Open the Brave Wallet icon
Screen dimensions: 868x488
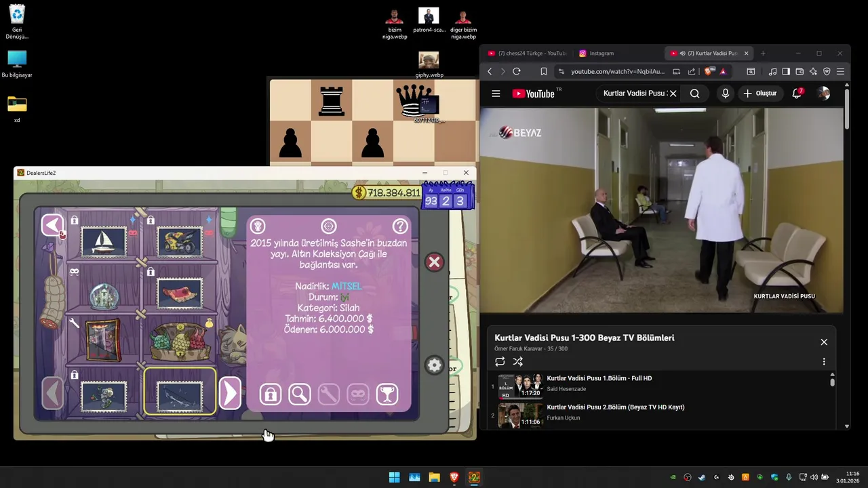point(800,71)
